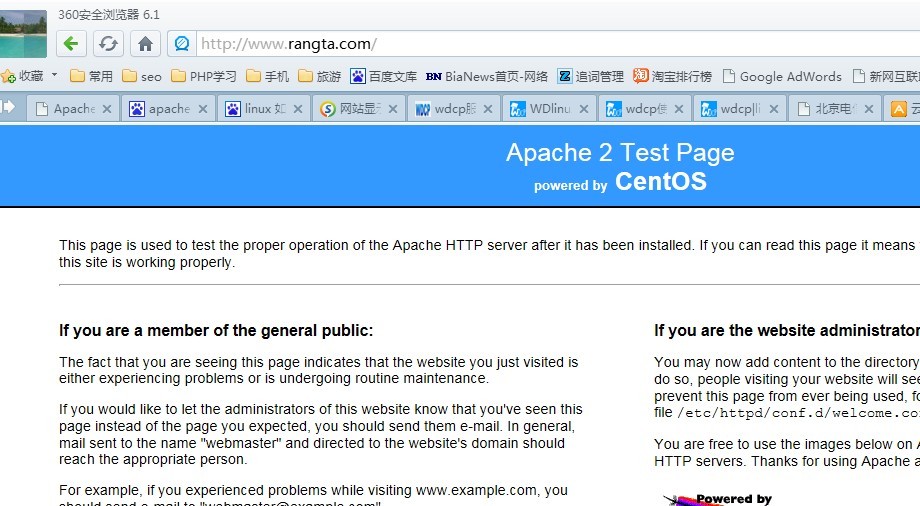Close the linux tab
Image resolution: width=920 pixels, height=506 pixels.
click(x=298, y=109)
